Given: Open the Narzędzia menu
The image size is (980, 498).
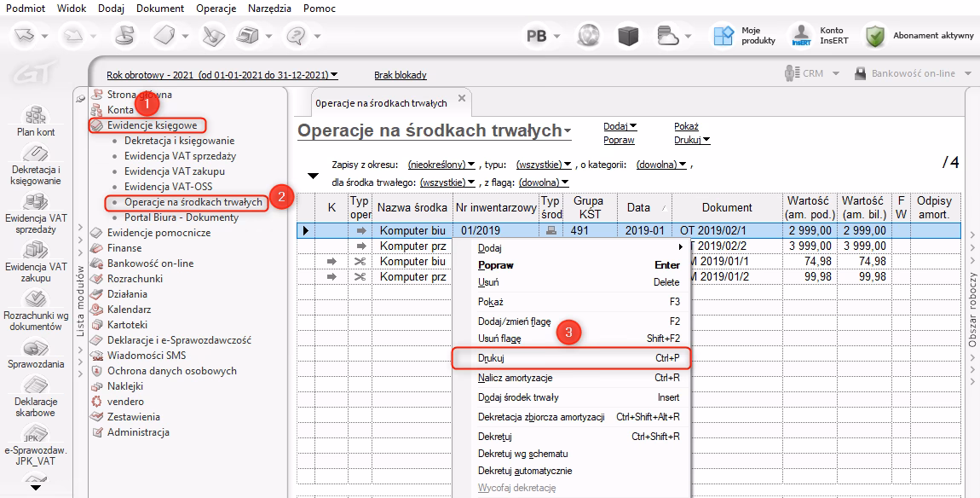Looking at the screenshot, I should 268,9.
